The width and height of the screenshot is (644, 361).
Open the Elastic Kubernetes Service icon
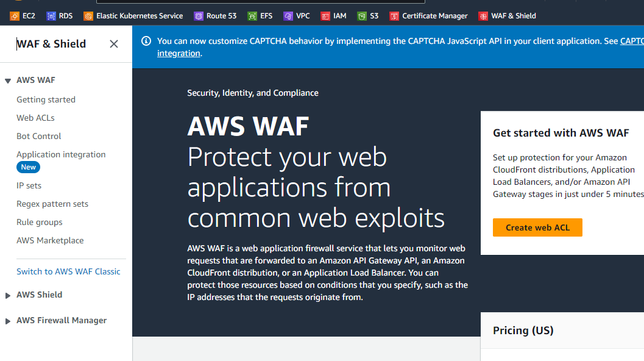tap(88, 16)
